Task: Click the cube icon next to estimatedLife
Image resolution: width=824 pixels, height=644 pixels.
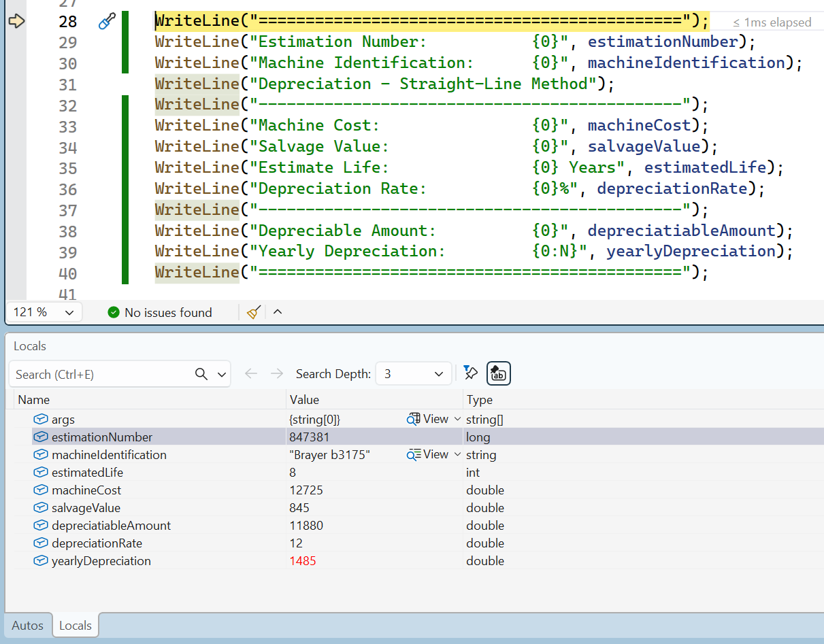Action: coord(41,473)
